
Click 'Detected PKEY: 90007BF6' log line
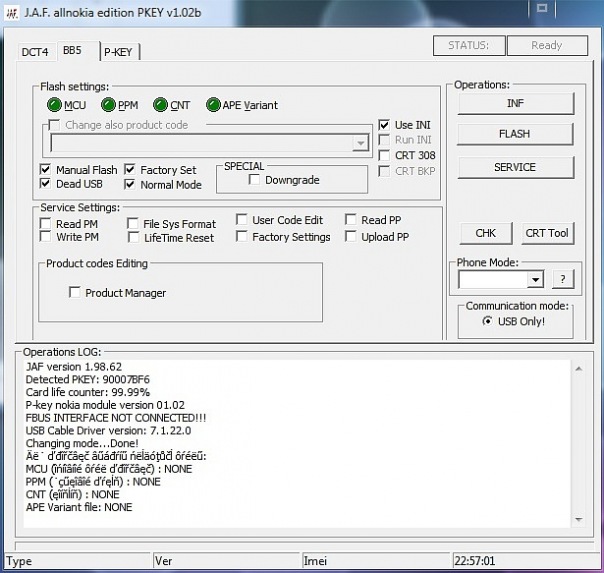(x=87, y=379)
